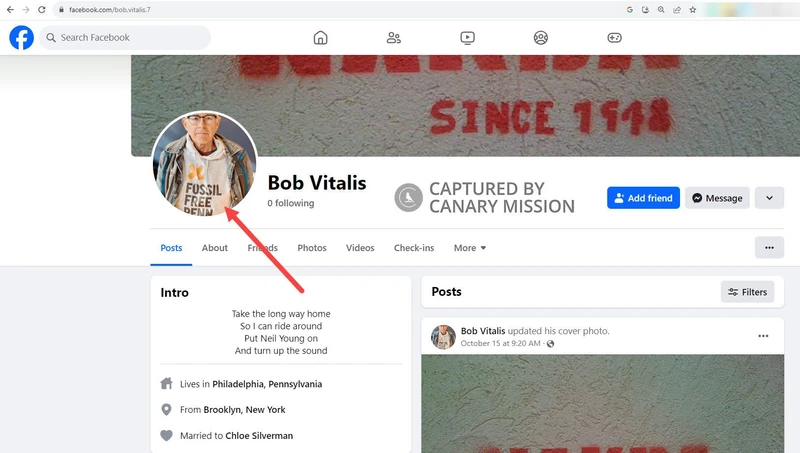Viewport: 800px width, 453px height.
Task: Click the Home icon in top navigation
Action: [320, 38]
